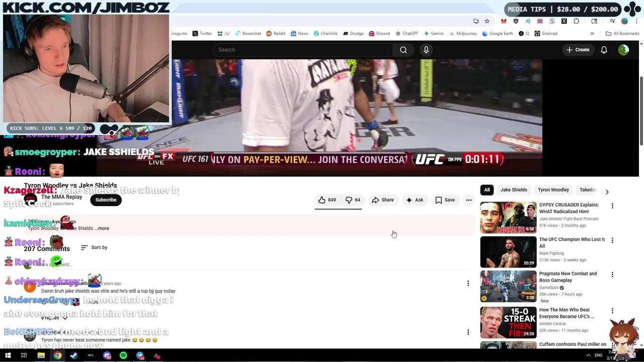This screenshot has height=362, width=644.
Task: Open File Explorer from taskbar
Action: (41, 355)
